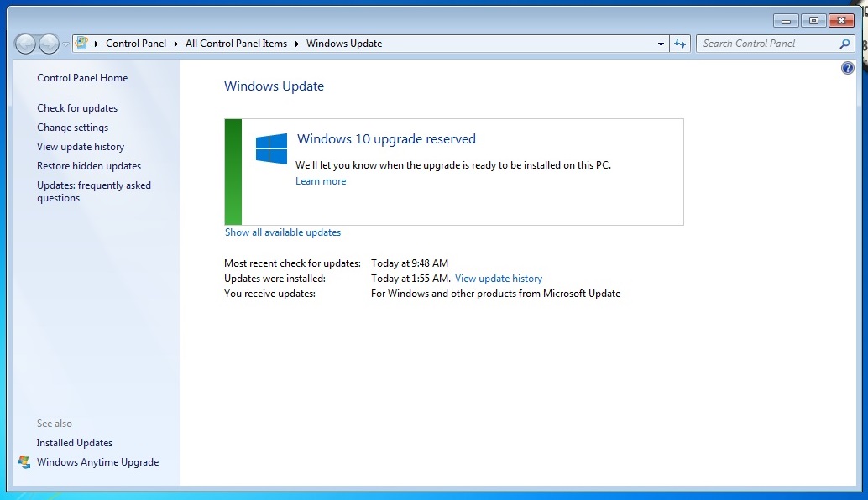This screenshot has width=868, height=500.
Task: Open View update history in sidebar
Action: (x=81, y=147)
